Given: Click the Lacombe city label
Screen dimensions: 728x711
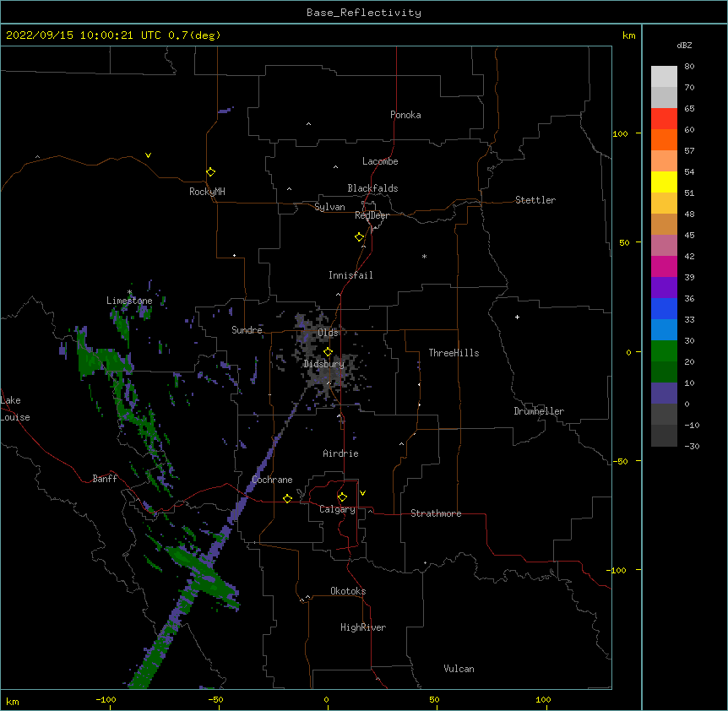Looking at the screenshot, I should 380,161.
